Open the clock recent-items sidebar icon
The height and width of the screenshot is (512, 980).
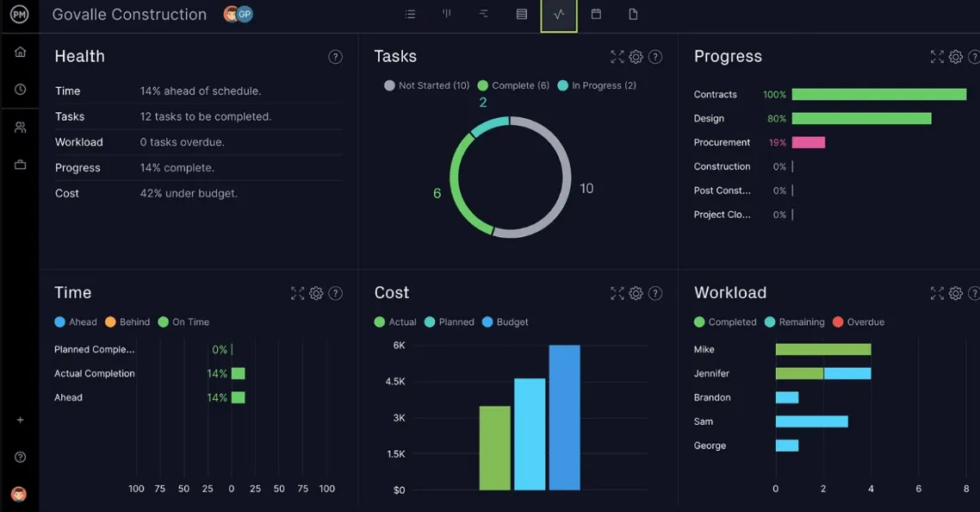20,90
